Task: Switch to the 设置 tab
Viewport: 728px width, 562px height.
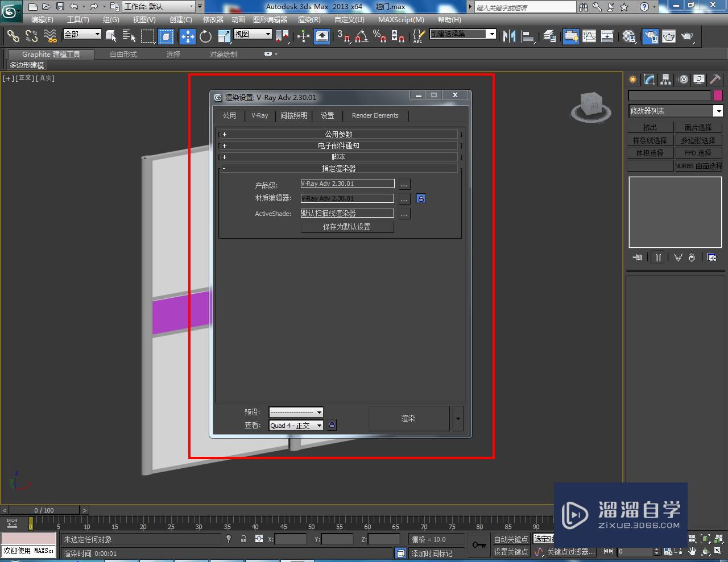Action: 327,115
